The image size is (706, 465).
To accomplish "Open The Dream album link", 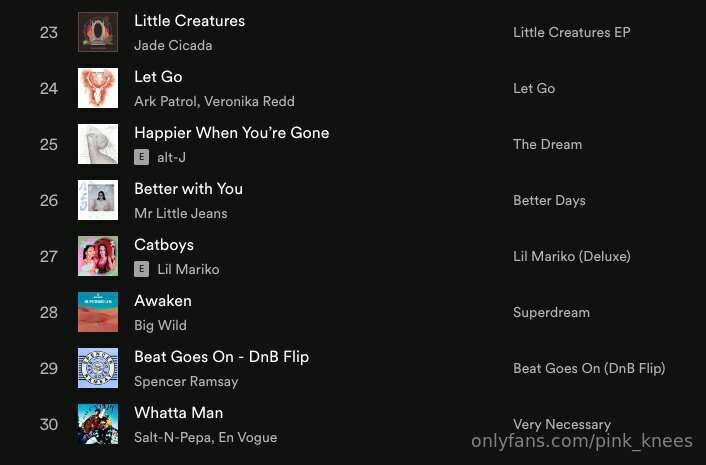I will (548, 144).
